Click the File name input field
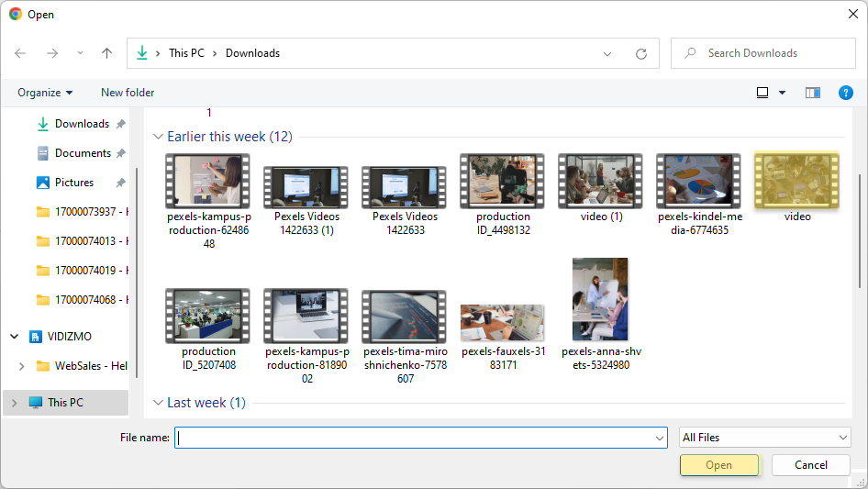Image resolution: width=868 pixels, height=489 pixels. (420, 438)
